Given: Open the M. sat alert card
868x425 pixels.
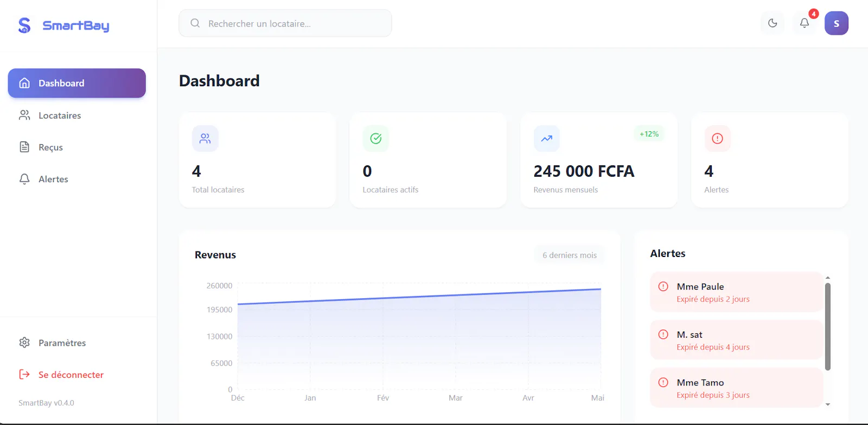Looking at the screenshot, I should click(737, 340).
